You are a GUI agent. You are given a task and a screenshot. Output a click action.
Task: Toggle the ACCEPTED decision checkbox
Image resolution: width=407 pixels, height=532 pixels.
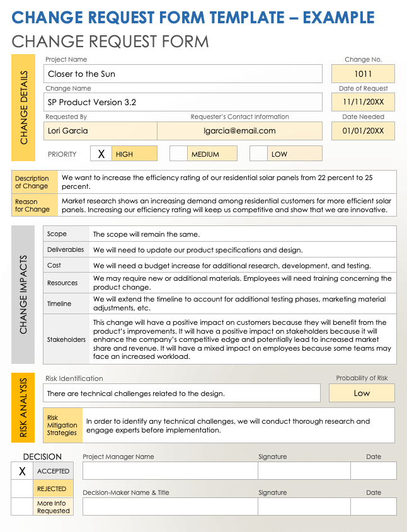click(x=22, y=471)
